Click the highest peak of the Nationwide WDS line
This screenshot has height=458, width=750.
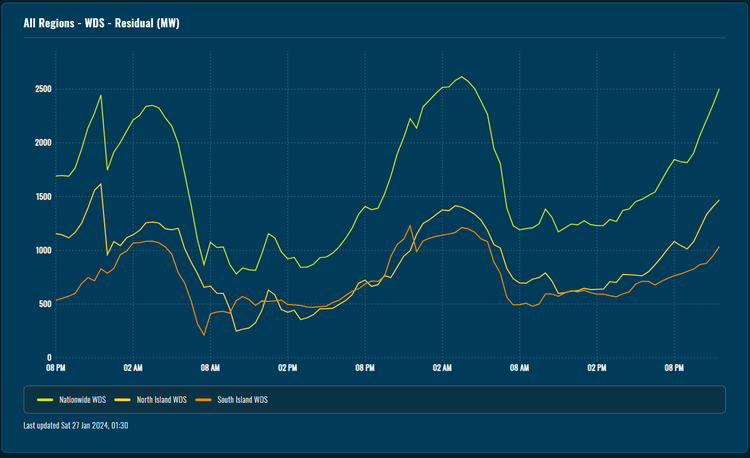click(461, 76)
